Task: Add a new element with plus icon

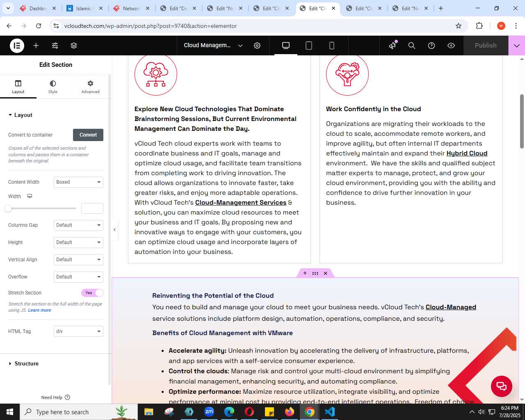Action: coord(36,46)
